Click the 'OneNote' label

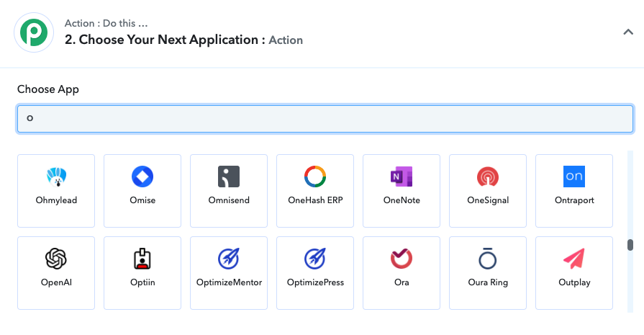point(402,200)
